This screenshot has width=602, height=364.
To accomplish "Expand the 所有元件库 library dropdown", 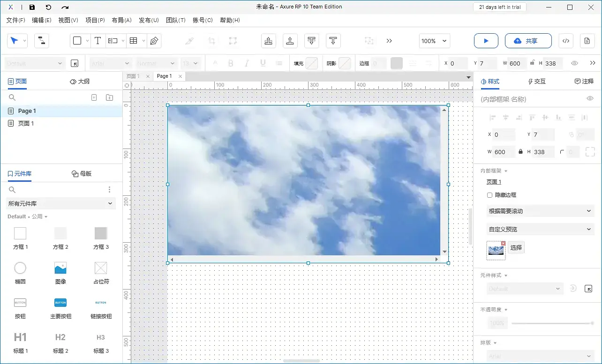I will tap(60, 203).
